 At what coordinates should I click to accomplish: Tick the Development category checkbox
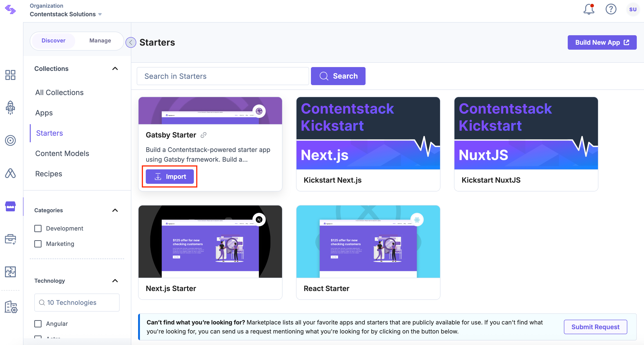pos(38,228)
